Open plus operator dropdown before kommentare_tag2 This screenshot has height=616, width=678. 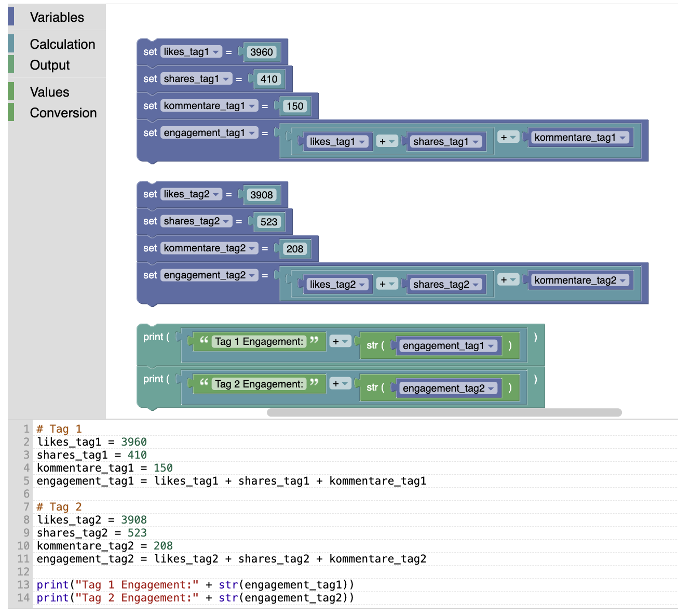point(508,280)
